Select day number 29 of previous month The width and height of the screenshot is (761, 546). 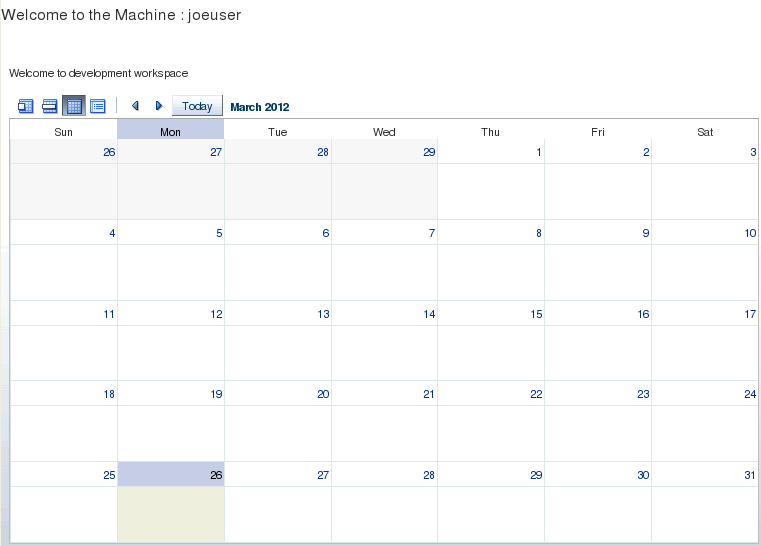tap(429, 152)
